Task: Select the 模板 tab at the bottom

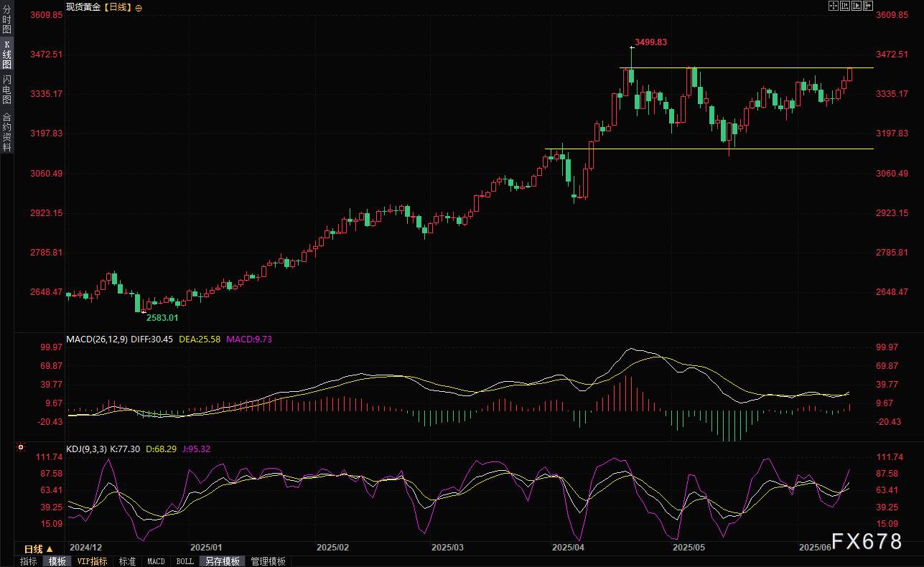Action: (x=57, y=561)
